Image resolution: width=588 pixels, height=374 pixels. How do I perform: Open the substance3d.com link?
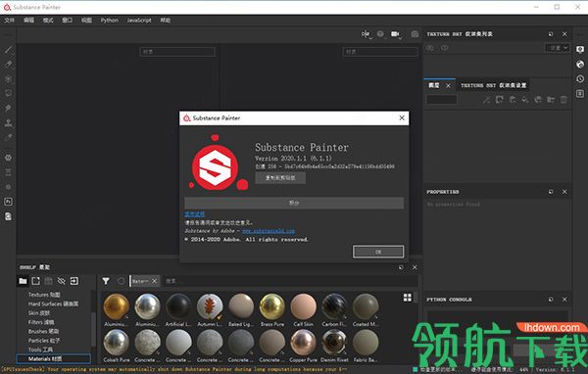269,231
